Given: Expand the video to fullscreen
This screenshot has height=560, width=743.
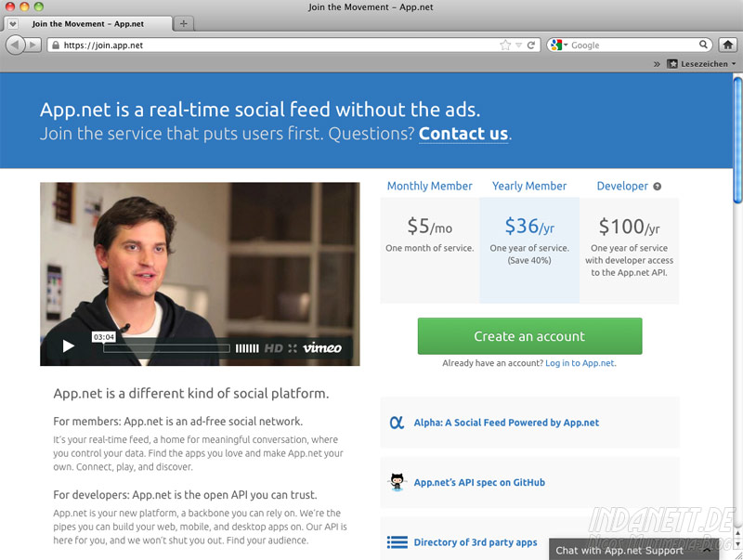Looking at the screenshot, I should [x=293, y=348].
